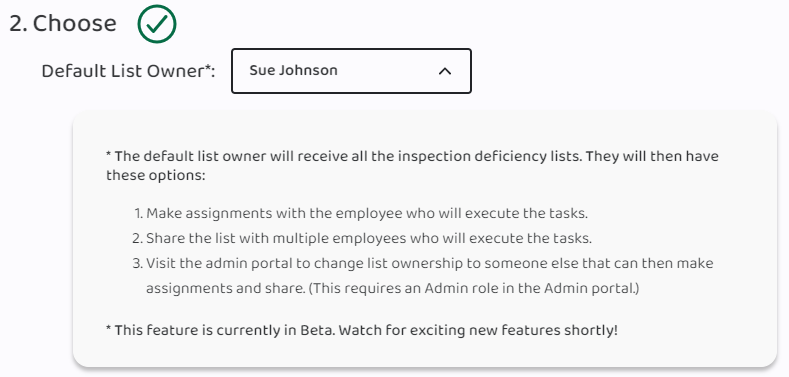Click the number 1 list marker
The image size is (789, 377).
(139, 213)
